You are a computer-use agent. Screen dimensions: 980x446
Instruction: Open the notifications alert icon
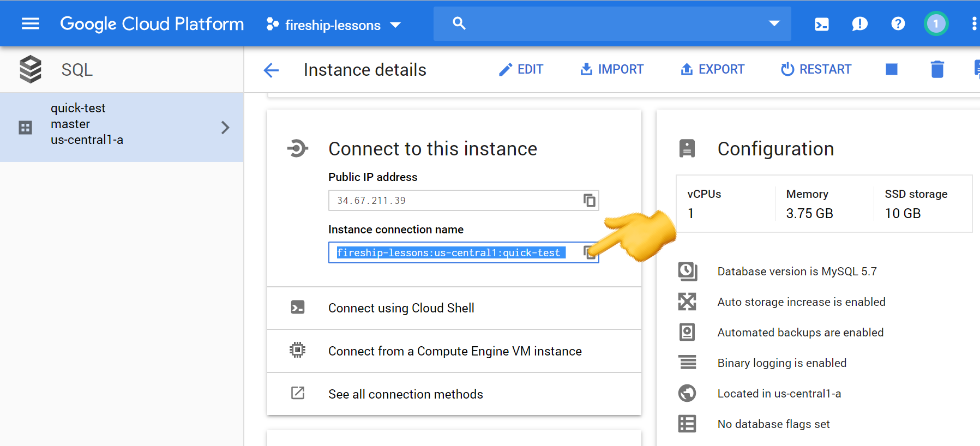pyautogui.click(x=859, y=24)
